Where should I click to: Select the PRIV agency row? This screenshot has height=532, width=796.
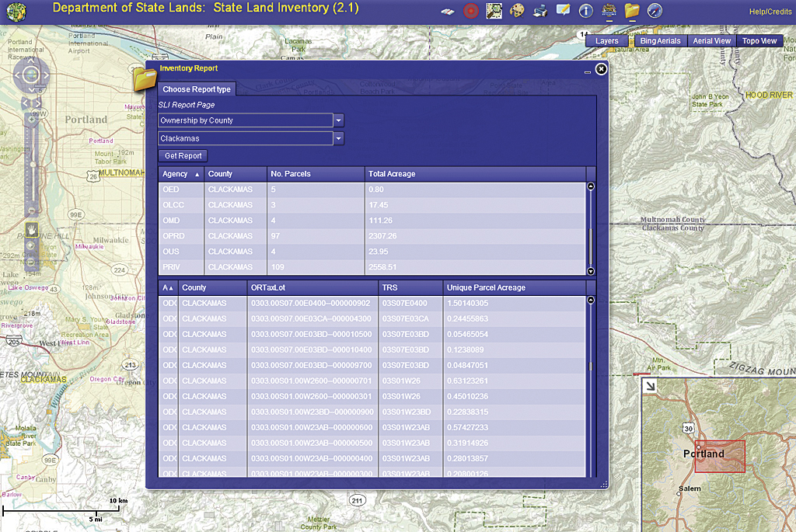[372, 266]
